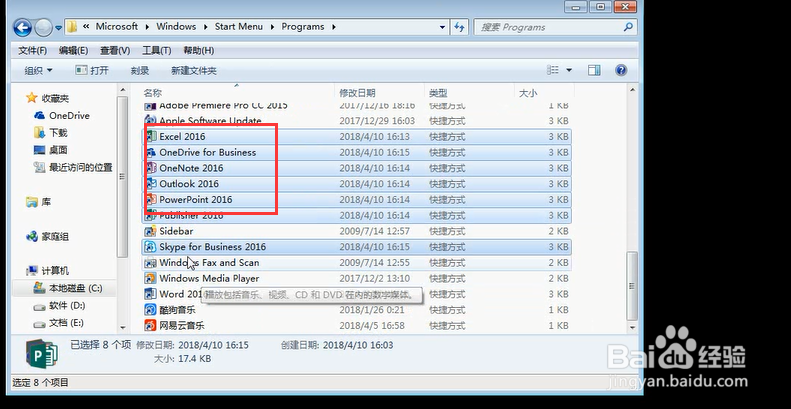The image size is (791, 409).
Task: Click the navigation pane scroll down arrow
Action: pos(123,327)
